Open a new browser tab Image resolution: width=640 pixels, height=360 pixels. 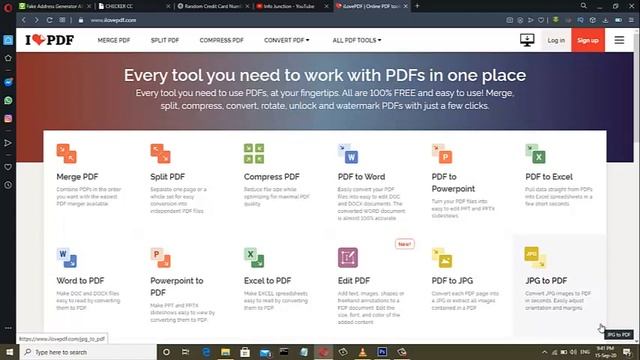click(x=417, y=6)
